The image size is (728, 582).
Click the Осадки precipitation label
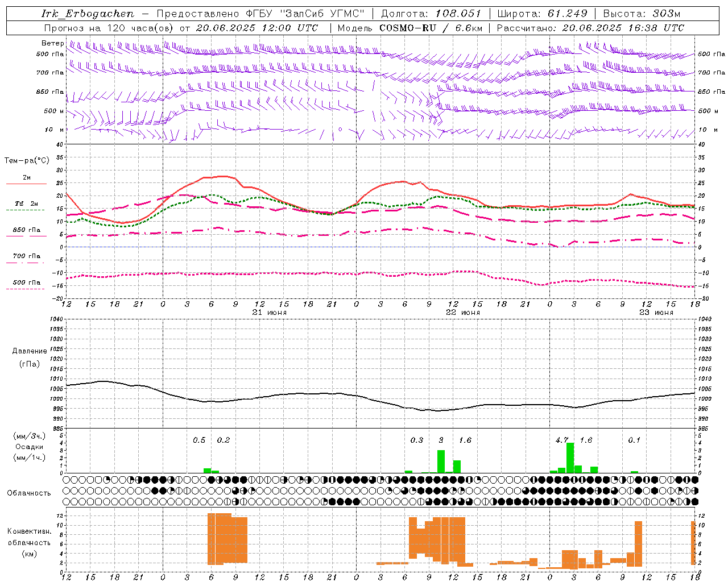[29, 447]
